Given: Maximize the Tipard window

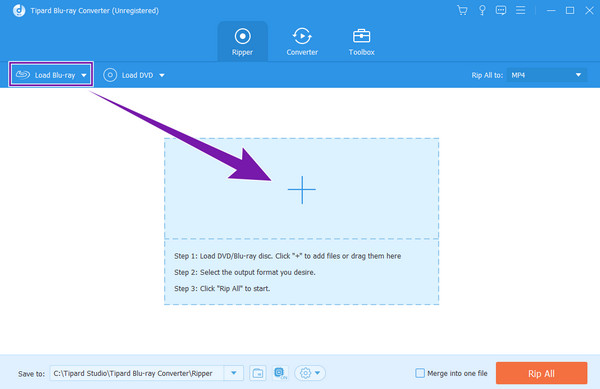Looking at the screenshot, I should point(570,10).
